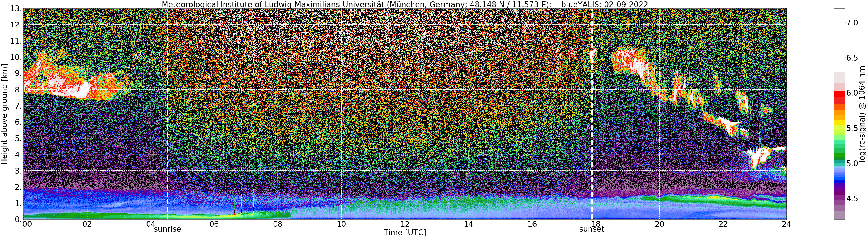This screenshot has width=868, height=238.
Task: Click the 'Height above ground [km]' axis title
Action: pos(4,114)
